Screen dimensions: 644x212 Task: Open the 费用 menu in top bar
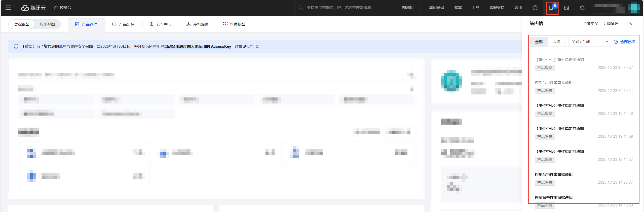click(x=518, y=8)
